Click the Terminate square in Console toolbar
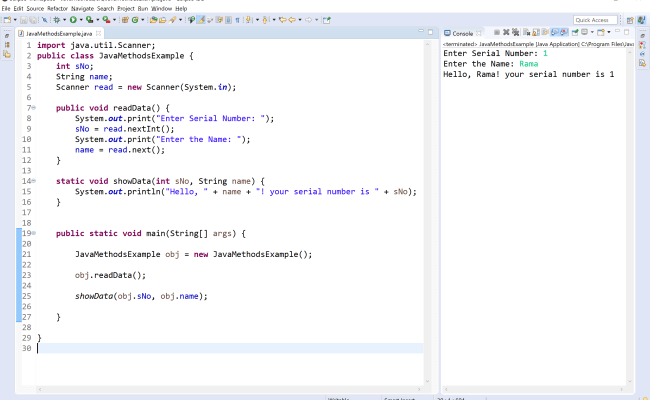The height and width of the screenshot is (400, 650). pos(497,32)
